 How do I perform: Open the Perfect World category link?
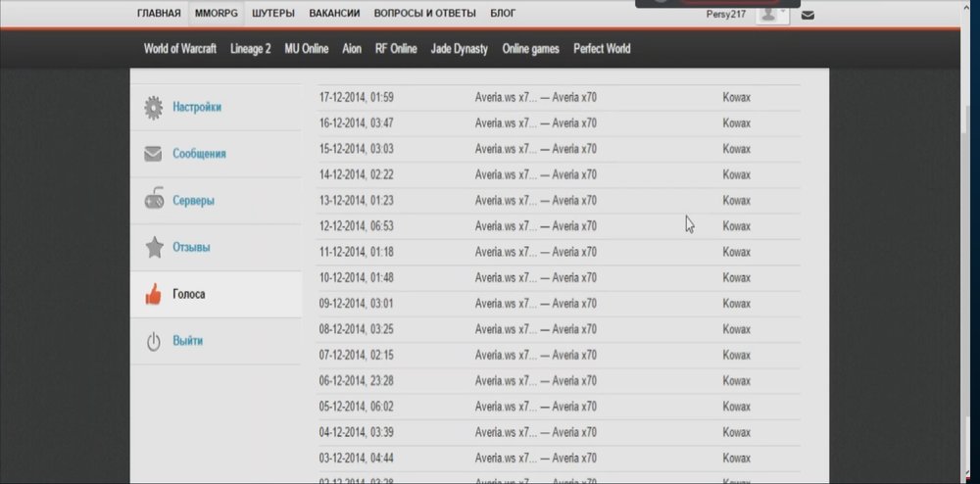coord(602,49)
